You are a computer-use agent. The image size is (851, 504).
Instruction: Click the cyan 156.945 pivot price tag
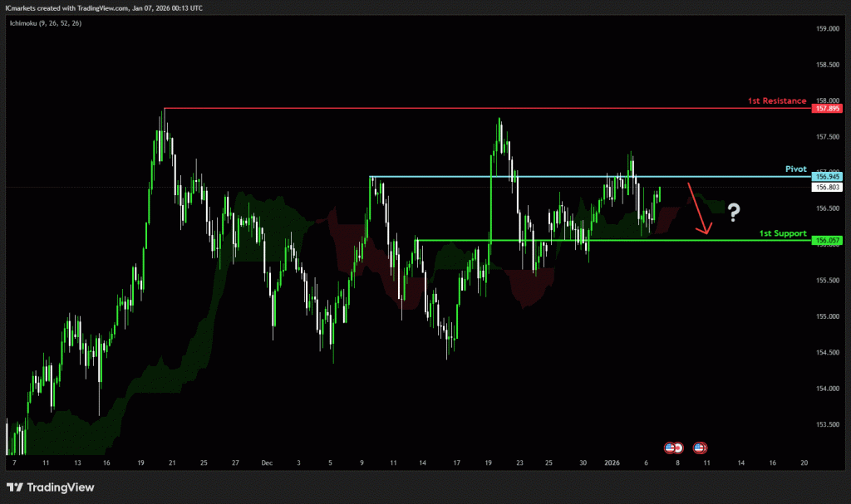coord(829,177)
